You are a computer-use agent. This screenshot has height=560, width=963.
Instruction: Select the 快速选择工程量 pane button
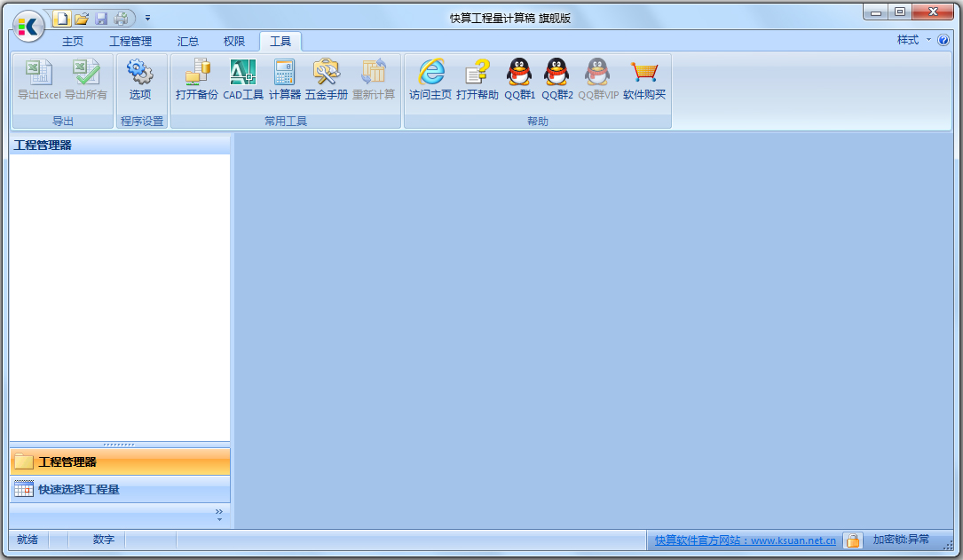coord(78,489)
